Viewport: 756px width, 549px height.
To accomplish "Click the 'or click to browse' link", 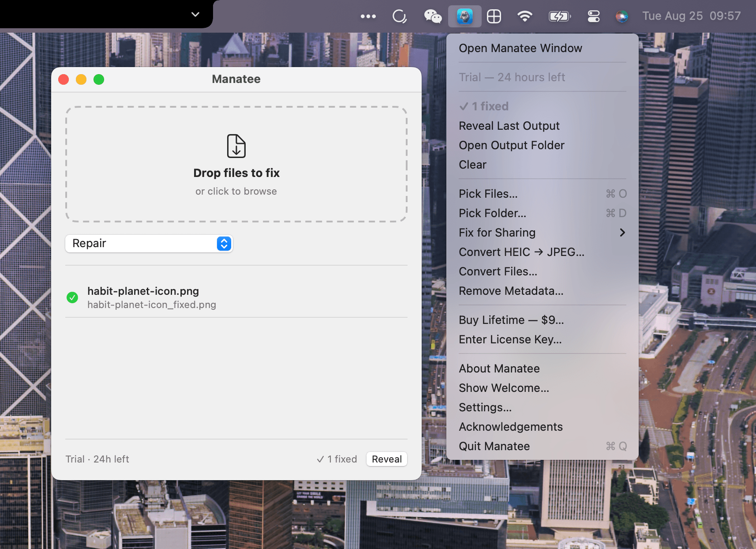I will (x=236, y=192).
